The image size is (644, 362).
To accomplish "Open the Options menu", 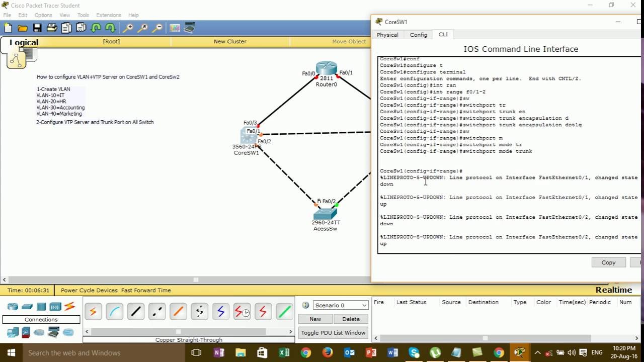I will (43, 15).
